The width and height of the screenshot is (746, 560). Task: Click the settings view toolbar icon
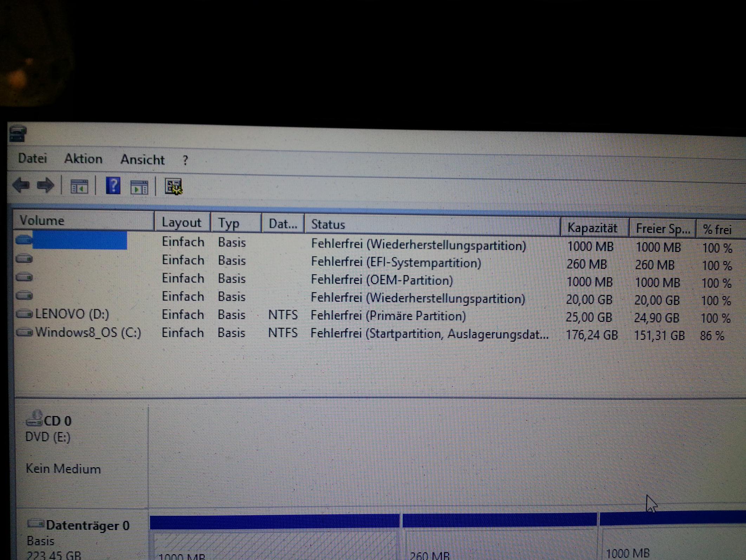pyautogui.click(x=174, y=187)
